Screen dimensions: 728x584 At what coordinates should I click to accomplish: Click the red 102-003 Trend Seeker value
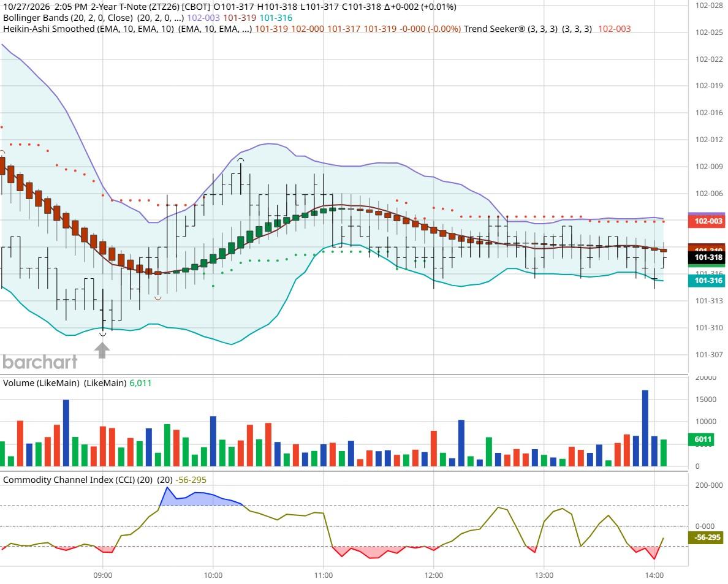point(614,29)
